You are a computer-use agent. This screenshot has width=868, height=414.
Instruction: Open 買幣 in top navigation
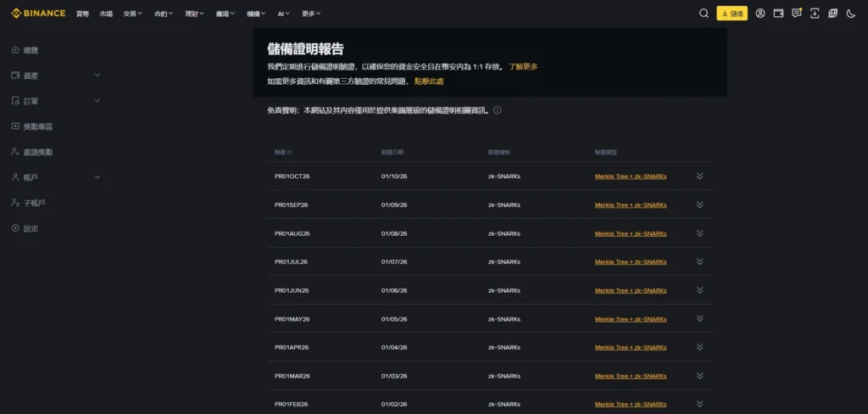pos(82,14)
